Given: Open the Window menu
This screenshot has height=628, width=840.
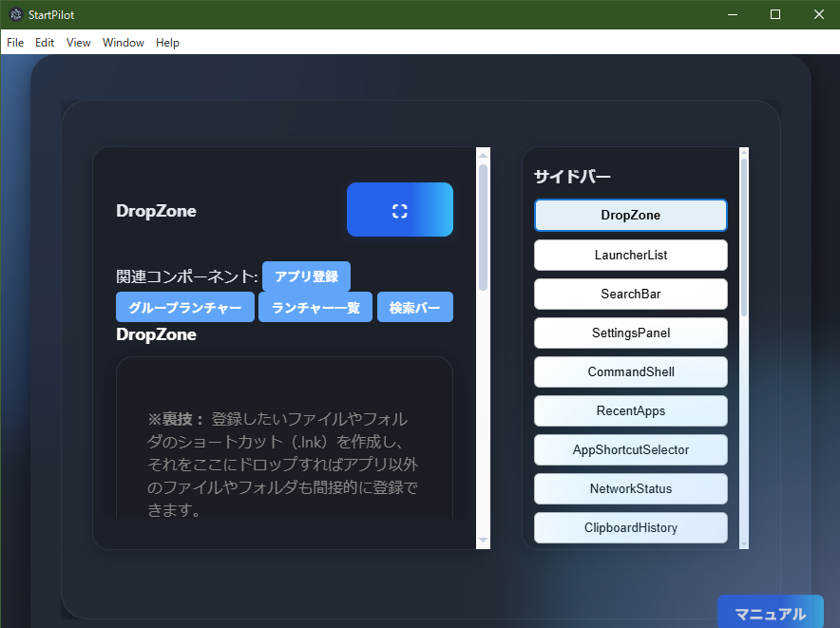Looking at the screenshot, I should click(x=123, y=42).
